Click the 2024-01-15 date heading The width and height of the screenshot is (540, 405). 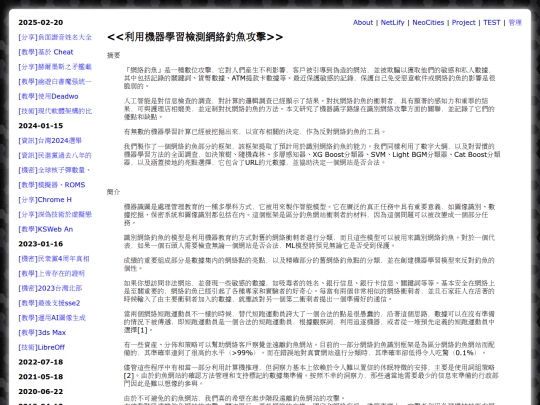click(x=41, y=126)
